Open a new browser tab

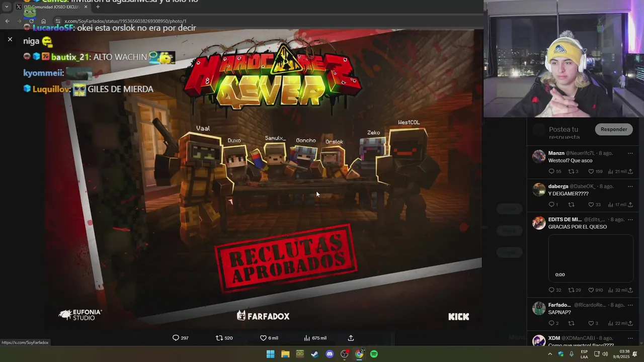[98, 7]
